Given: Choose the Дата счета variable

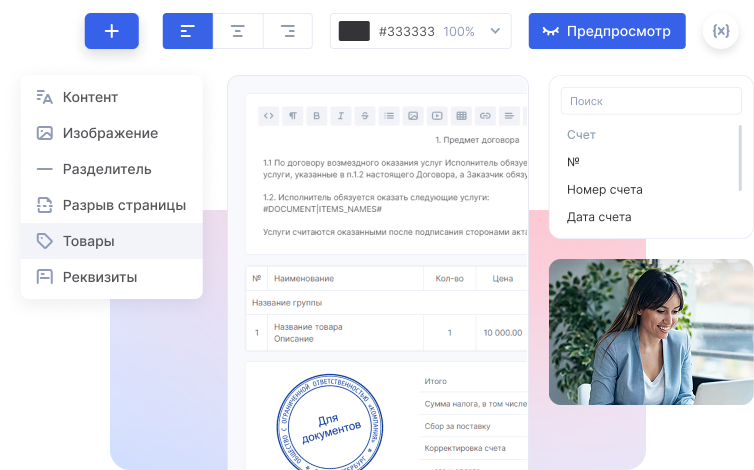Looking at the screenshot, I should 599,217.
